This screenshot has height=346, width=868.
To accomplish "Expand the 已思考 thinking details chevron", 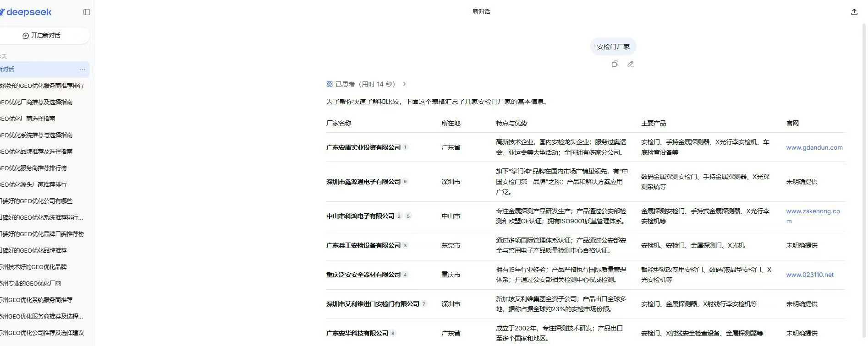I will 404,84.
